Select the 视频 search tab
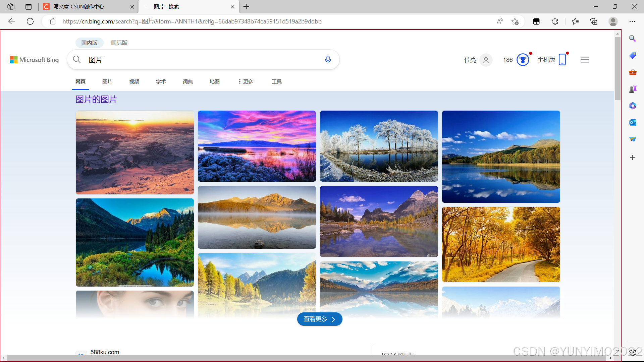The width and height of the screenshot is (644, 362). (x=134, y=81)
